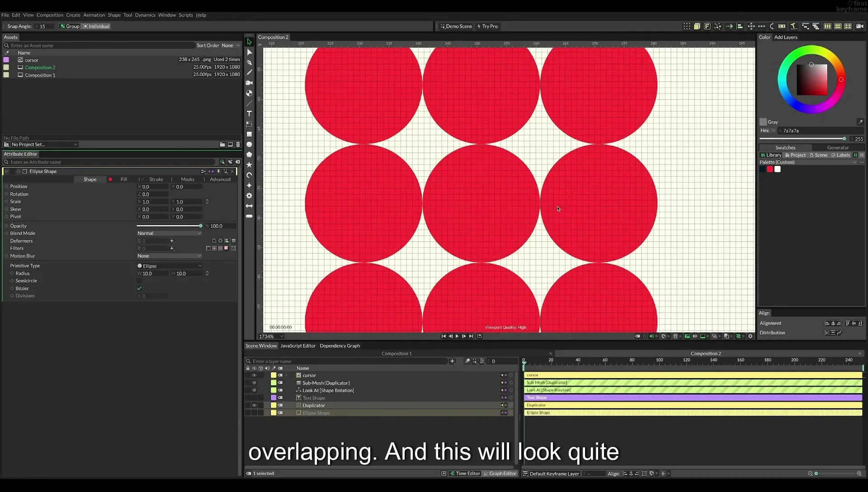Enable Group snap mode
Image resolution: width=868 pixels, height=492 pixels.
coord(70,26)
